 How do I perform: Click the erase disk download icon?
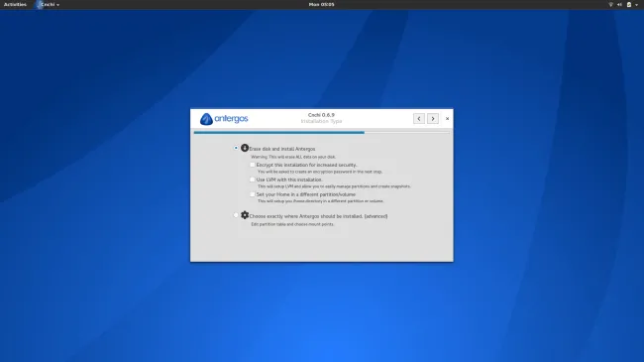pyautogui.click(x=245, y=148)
